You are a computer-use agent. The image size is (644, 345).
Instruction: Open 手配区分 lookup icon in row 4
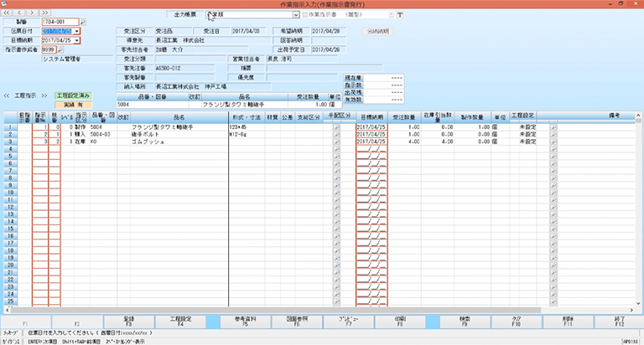pos(337,149)
